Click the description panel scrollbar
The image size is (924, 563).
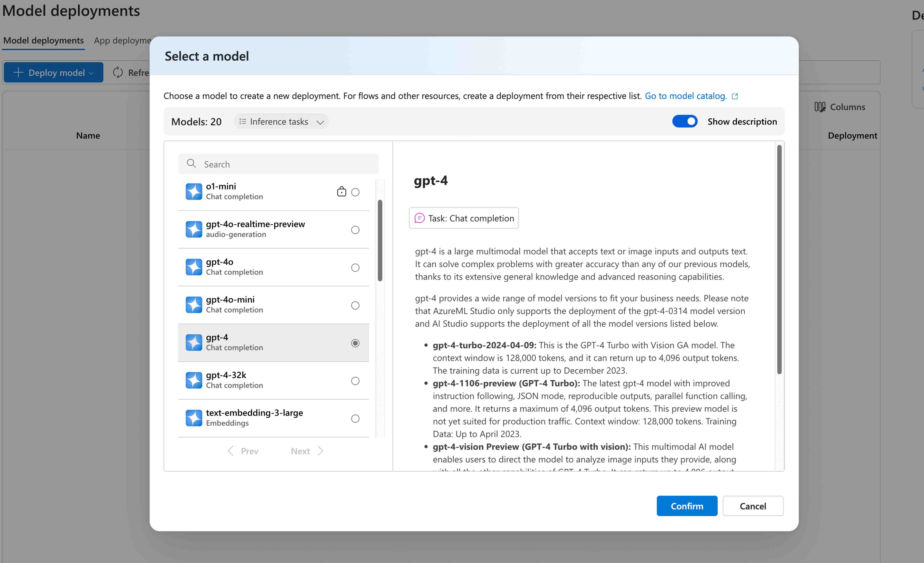click(779, 260)
